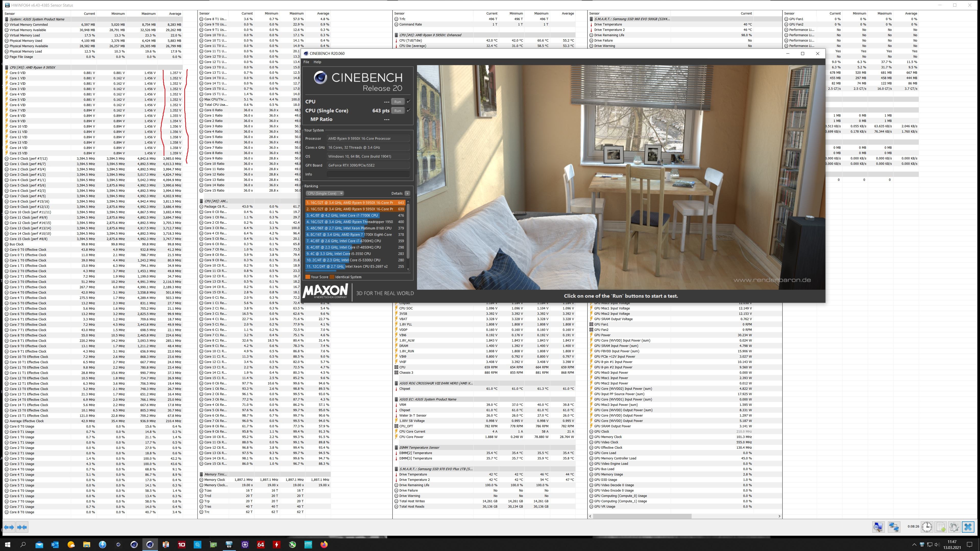Start logging with the sheet-plus icon
Image resolution: width=980 pixels, height=551 pixels.
(x=941, y=527)
